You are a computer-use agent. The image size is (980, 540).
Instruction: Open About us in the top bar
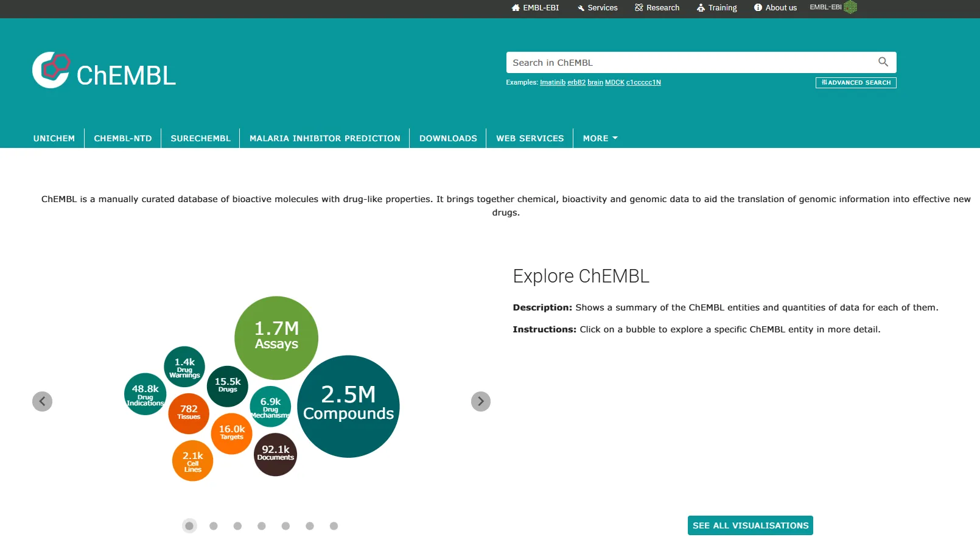[x=775, y=8]
